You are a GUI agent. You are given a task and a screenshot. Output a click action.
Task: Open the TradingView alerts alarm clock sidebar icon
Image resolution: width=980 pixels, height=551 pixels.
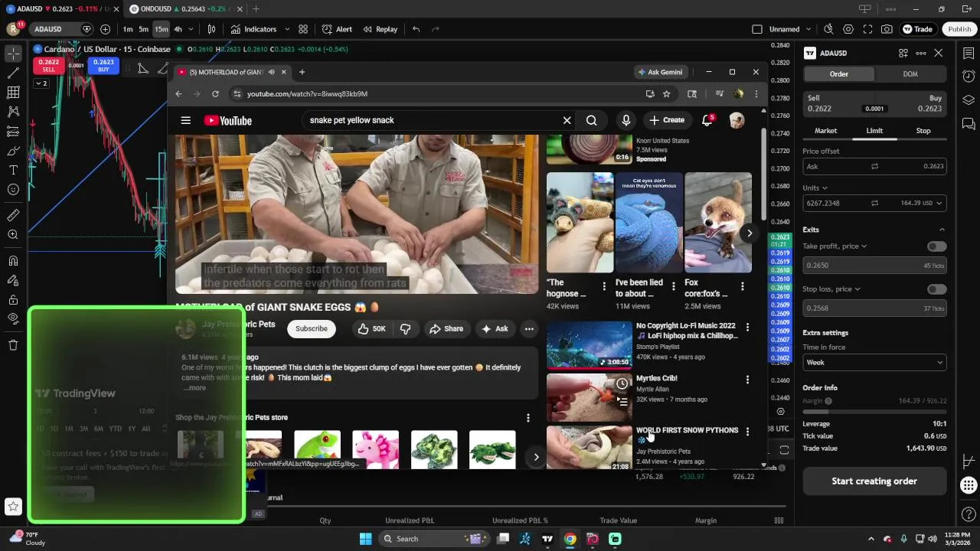tap(969, 76)
